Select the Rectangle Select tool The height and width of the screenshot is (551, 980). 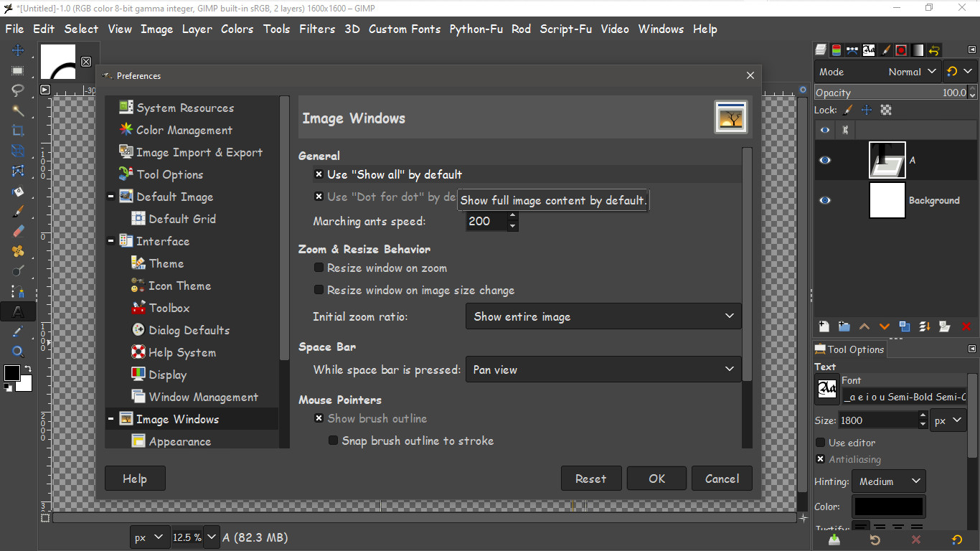(18, 70)
